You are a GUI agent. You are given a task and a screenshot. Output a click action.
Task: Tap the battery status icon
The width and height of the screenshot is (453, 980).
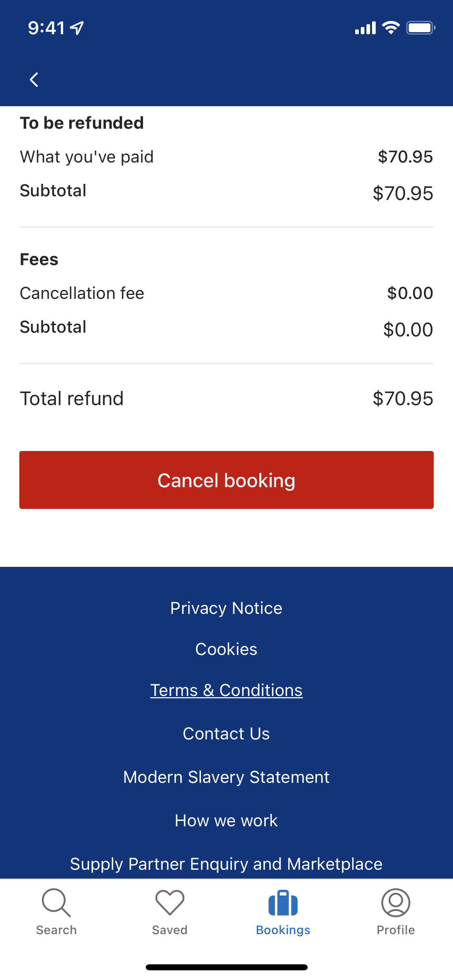(420, 28)
